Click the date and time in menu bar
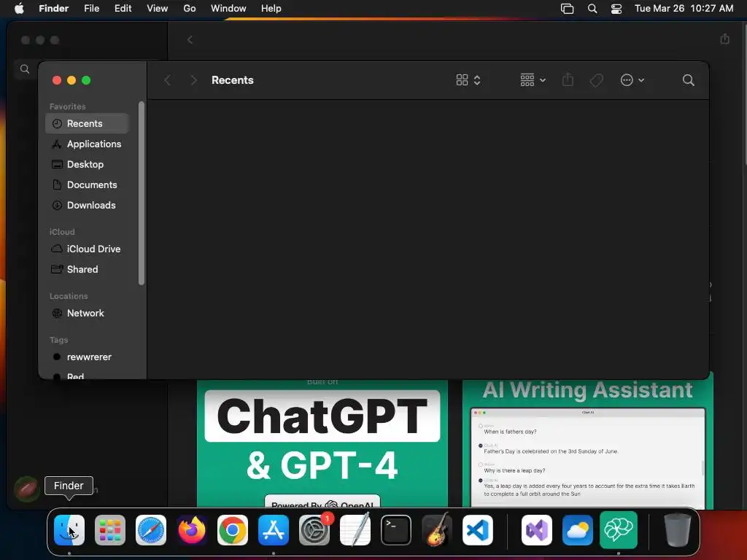This screenshot has width=747, height=560. (684, 9)
